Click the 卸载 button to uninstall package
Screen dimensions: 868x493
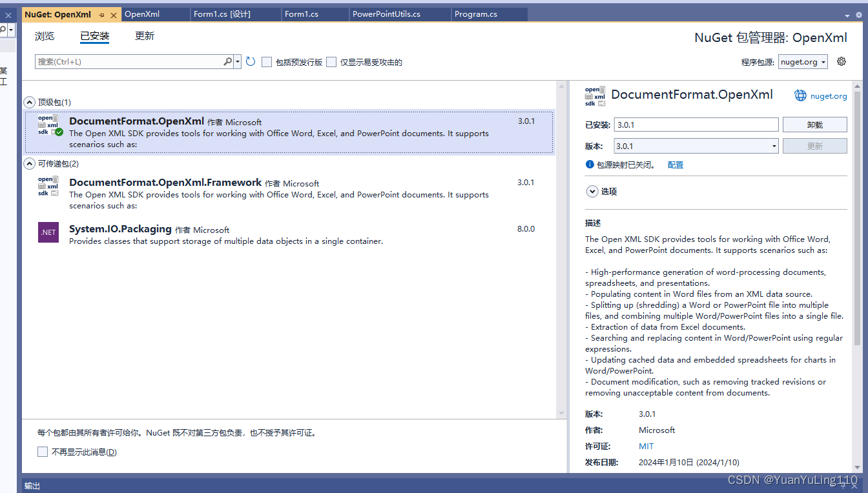[x=814, y=124]
